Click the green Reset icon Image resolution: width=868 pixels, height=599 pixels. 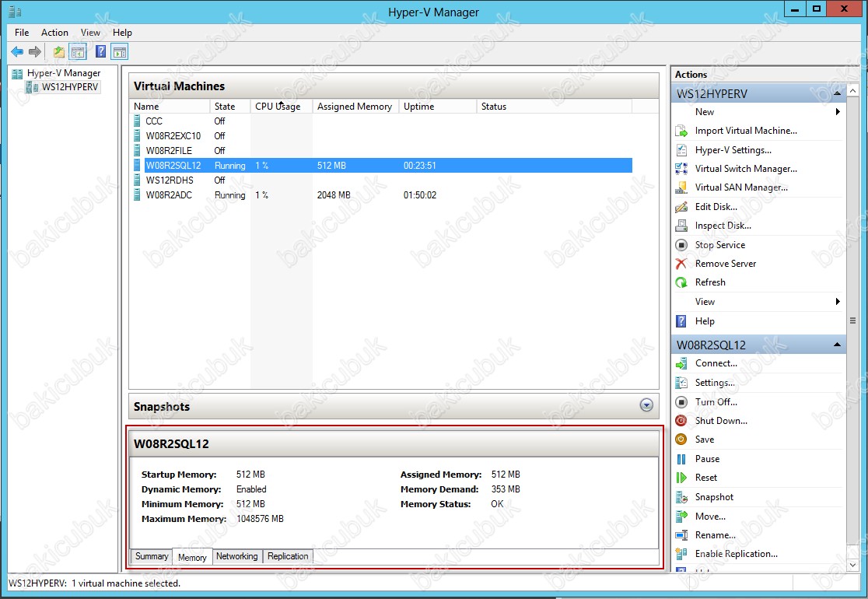(x=681, y=478)
